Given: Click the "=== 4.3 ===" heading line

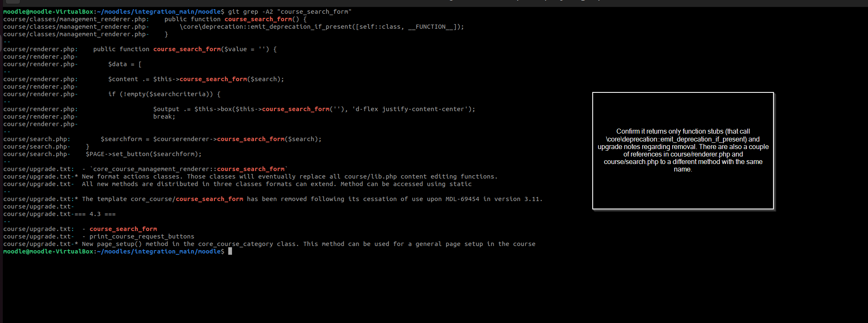Looking at the screenshot, I should (x=95, y=214).
